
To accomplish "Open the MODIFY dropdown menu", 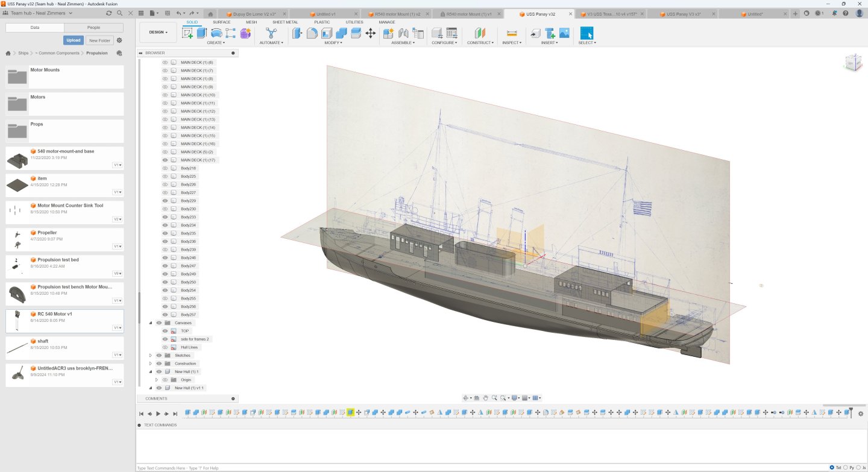I will (x=333, y=43).
